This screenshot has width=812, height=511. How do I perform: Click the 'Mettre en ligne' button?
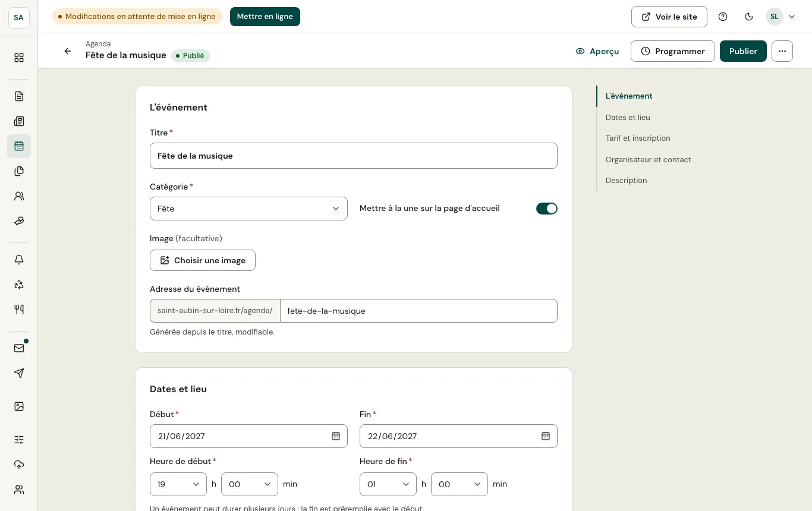tap(265, 17)
